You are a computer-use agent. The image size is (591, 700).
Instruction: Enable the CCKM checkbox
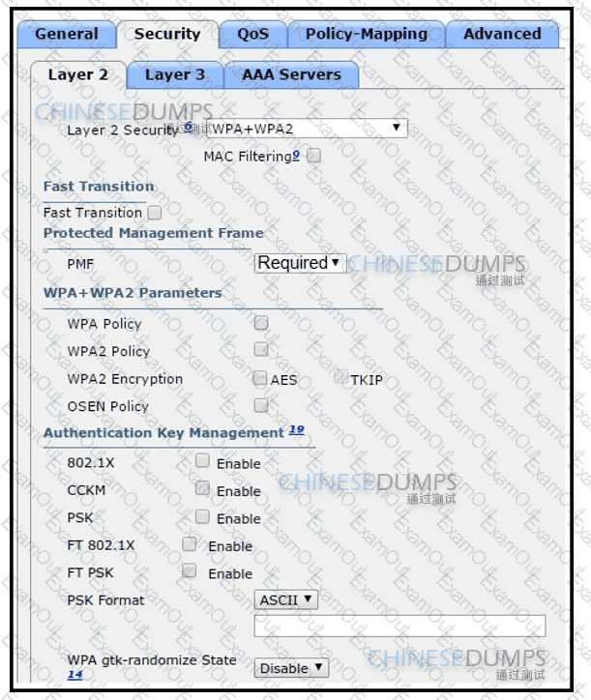202,489
